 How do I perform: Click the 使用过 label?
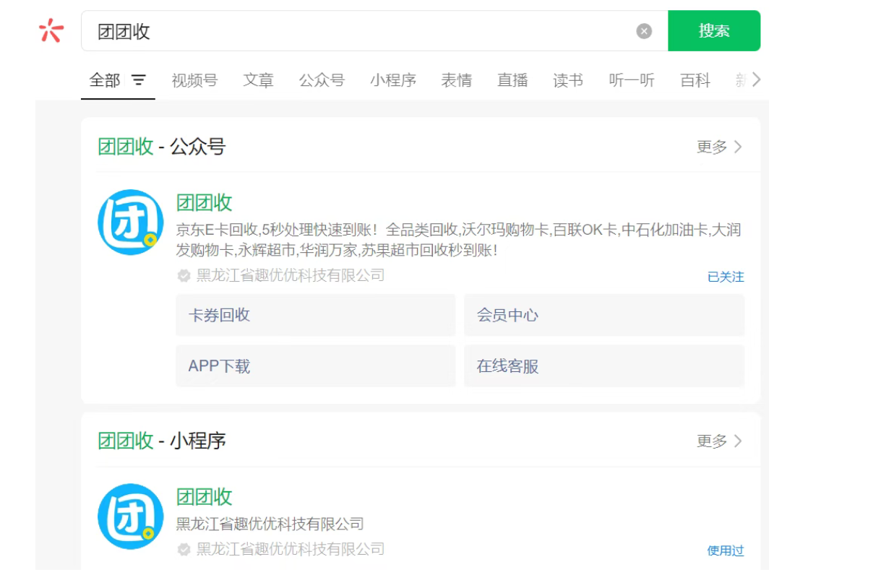[726, 550]
